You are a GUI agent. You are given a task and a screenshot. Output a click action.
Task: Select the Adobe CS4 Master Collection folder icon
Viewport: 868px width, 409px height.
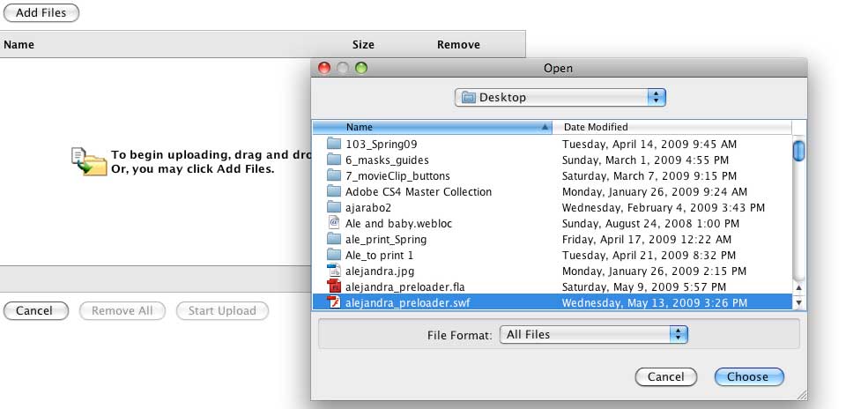click(334, 191)
